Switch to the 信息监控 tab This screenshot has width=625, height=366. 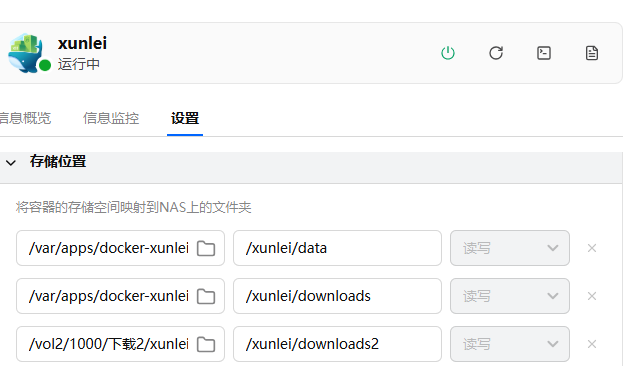[x=111, y=118]
